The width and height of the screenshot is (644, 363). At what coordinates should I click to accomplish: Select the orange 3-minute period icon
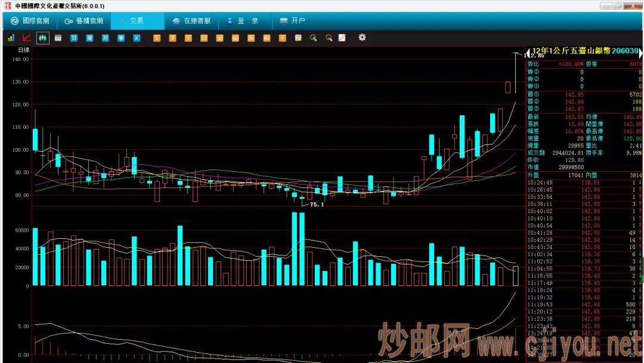tap(172, 38)
